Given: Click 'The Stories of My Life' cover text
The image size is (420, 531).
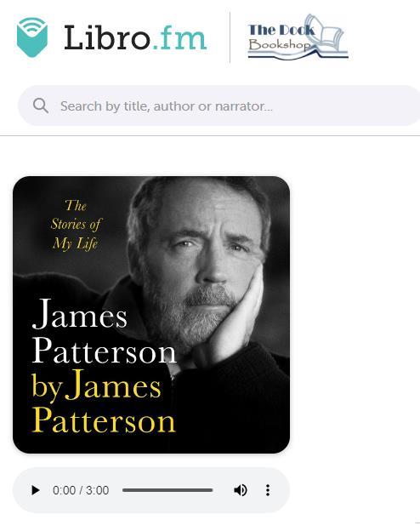Looking at the screenshot, I should 76,225.
